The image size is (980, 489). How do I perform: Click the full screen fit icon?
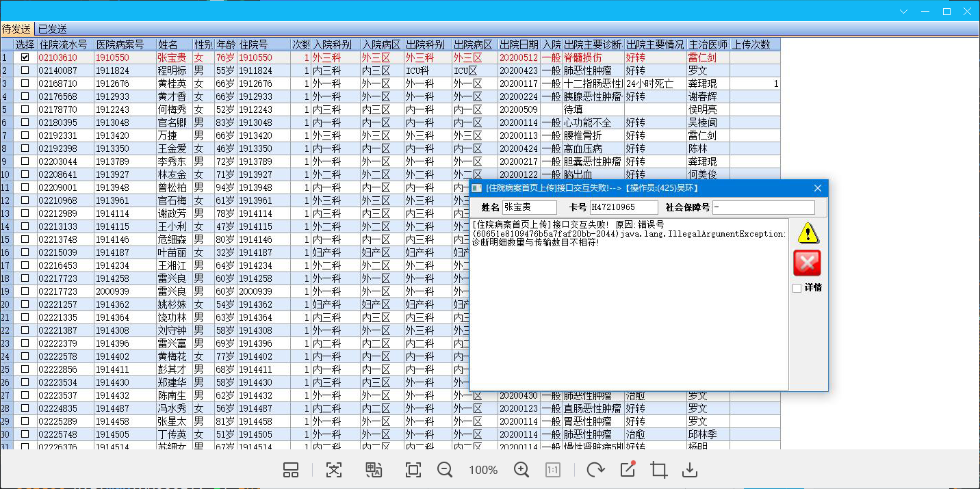pyautogui.click(x=413, y=470)
